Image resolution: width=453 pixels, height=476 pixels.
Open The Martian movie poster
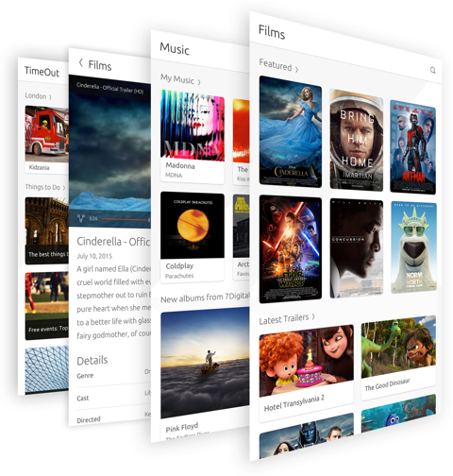[357, 140]
